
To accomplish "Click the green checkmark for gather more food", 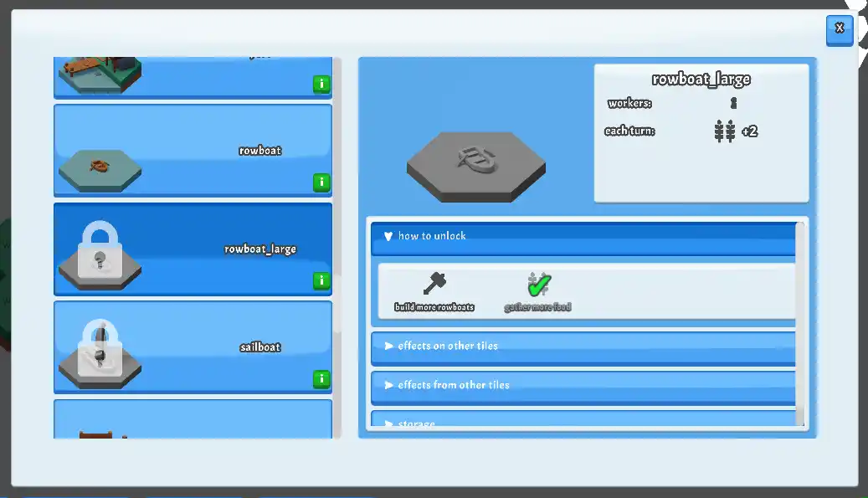I will 538,285.
